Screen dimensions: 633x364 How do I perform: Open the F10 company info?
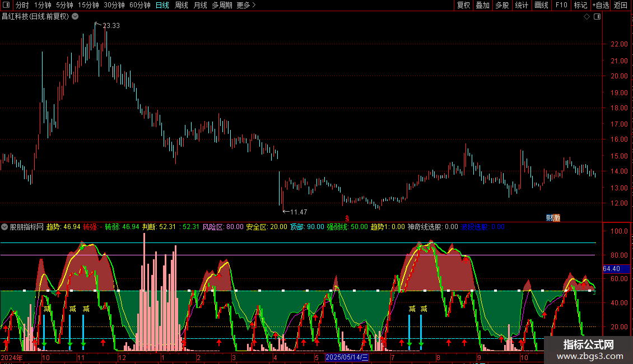[561, 5]
